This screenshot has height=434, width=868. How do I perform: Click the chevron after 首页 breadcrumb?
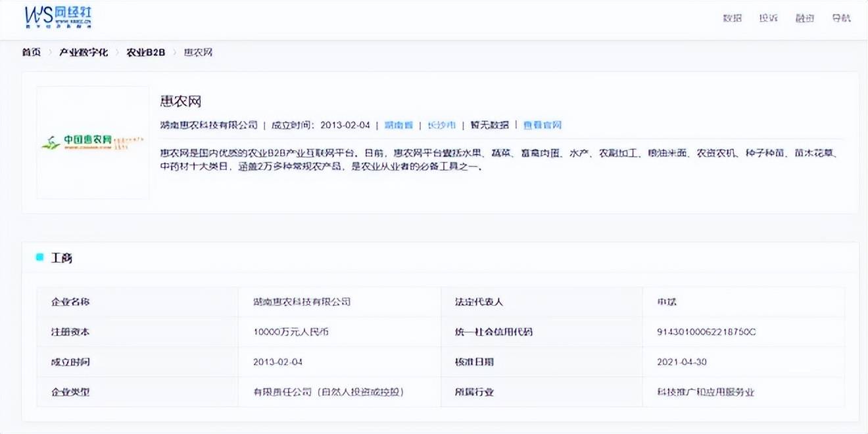click(x=50, y=53)
